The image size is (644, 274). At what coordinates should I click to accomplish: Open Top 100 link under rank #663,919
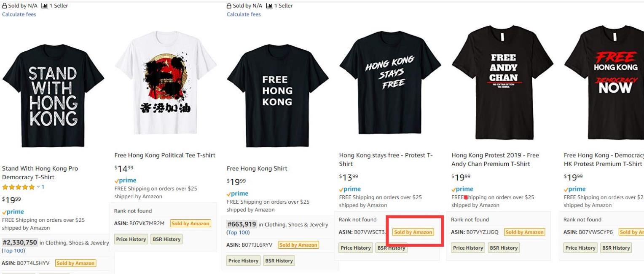(238, 232)
